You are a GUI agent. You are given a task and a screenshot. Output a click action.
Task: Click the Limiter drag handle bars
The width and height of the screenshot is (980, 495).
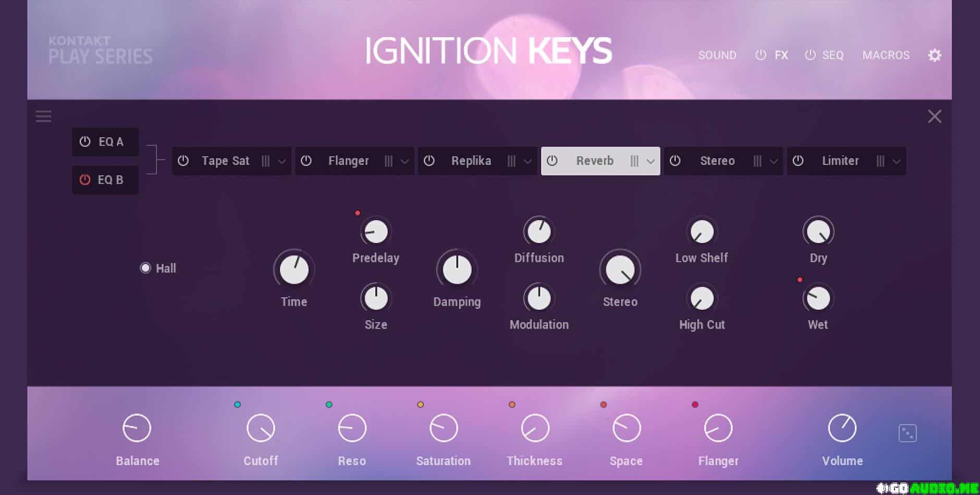pos(880,161)
